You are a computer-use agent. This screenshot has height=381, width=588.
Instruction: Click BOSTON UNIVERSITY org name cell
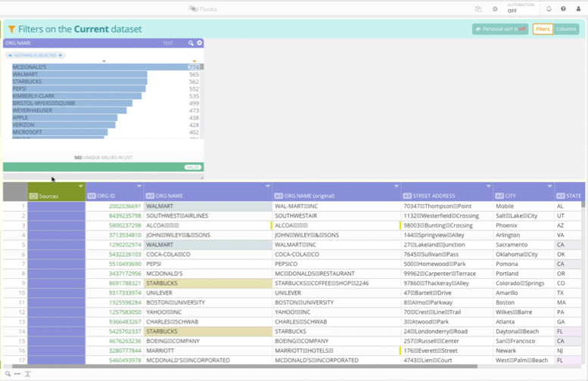click(208, 302)
